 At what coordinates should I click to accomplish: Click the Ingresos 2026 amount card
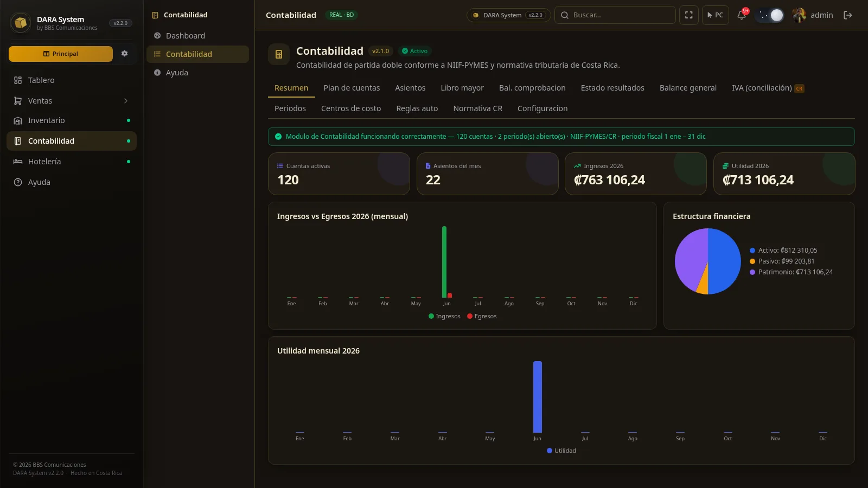(636, 174)
